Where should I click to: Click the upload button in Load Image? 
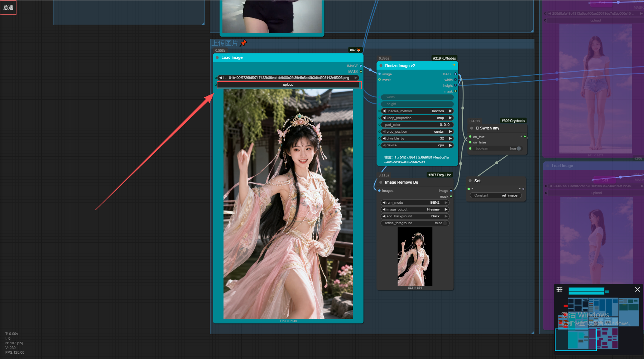point(288,85)
